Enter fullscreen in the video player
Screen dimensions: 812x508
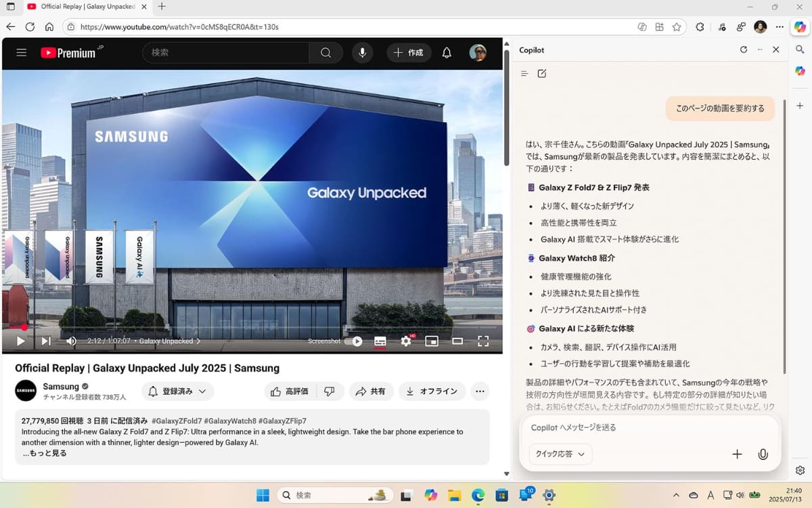(483, 341)
